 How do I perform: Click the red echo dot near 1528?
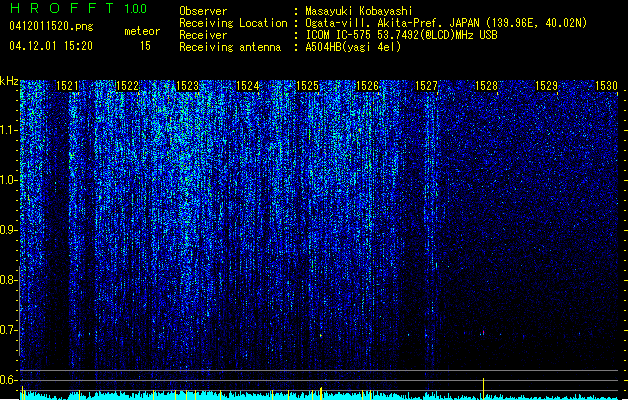[x=483, y=333]
